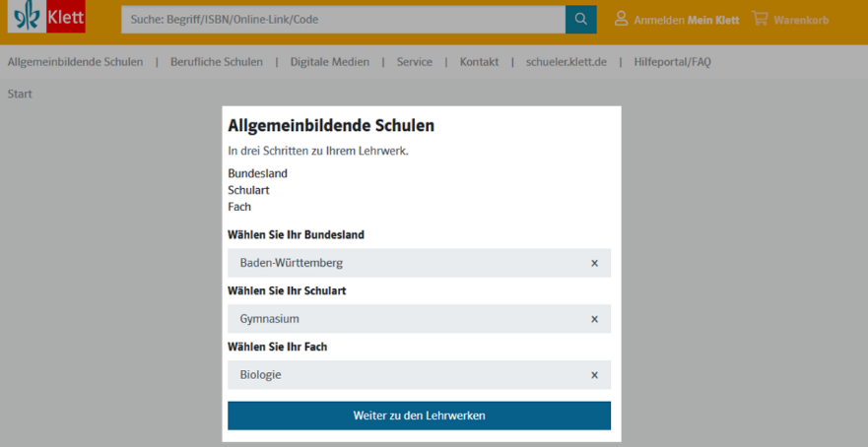Visit schueler.klett.de link
The image size is (868, 447).
[x=566, y=62]
